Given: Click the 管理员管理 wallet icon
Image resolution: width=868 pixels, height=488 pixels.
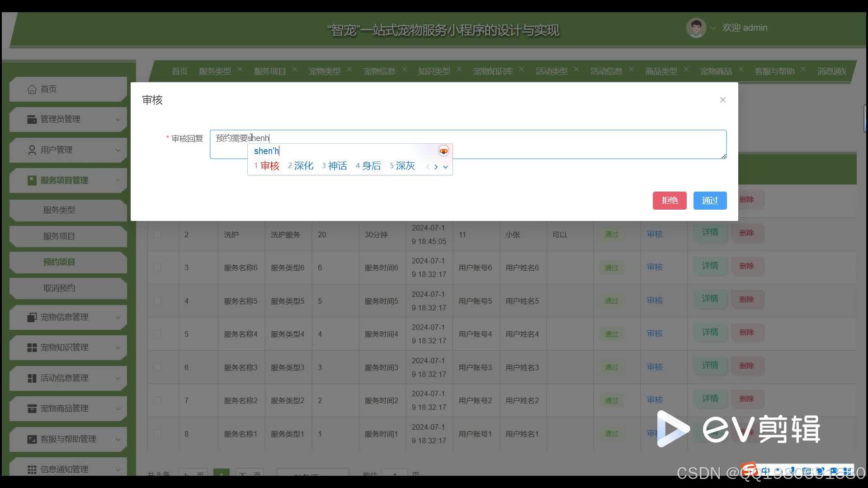Looking at the screenshot, I should (32, 119).
